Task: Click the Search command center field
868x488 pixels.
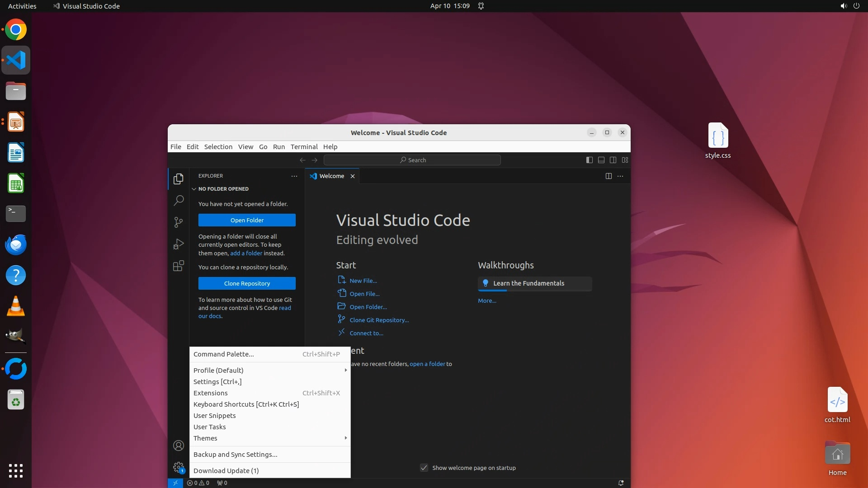Action: [x=412, y=160]
